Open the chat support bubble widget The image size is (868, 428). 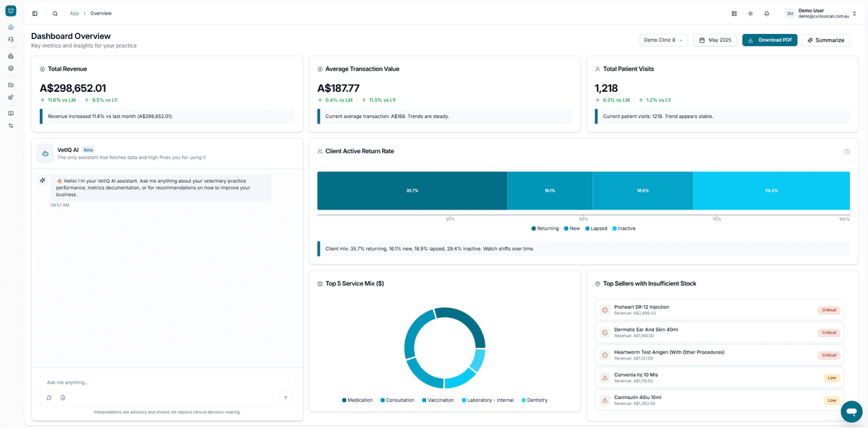[x=851, y=411]
